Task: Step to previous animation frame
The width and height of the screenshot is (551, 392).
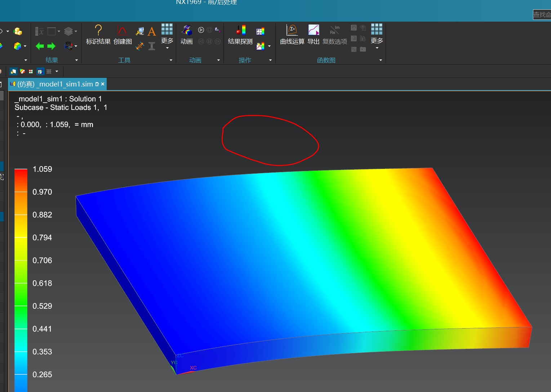Action: tap(201, 41)
